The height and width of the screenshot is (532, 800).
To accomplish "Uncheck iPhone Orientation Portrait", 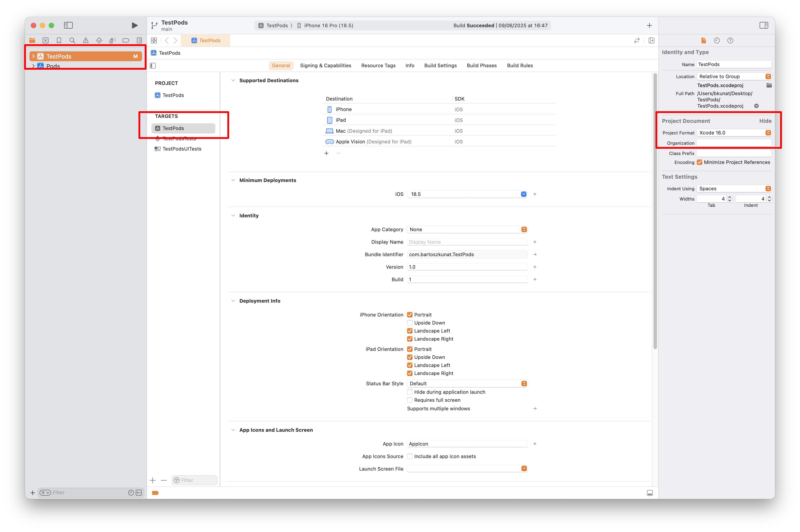I will pyautogui.click(x=410, y=315).
